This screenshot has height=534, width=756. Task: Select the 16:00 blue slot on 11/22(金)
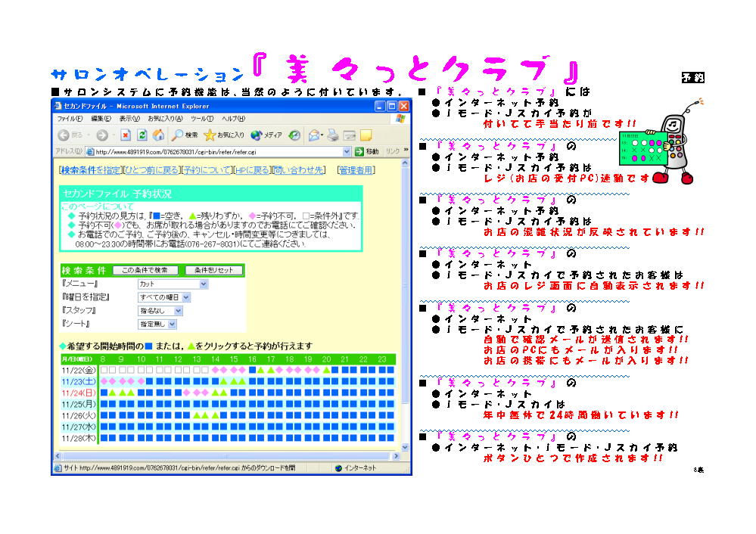click(252, 370)
